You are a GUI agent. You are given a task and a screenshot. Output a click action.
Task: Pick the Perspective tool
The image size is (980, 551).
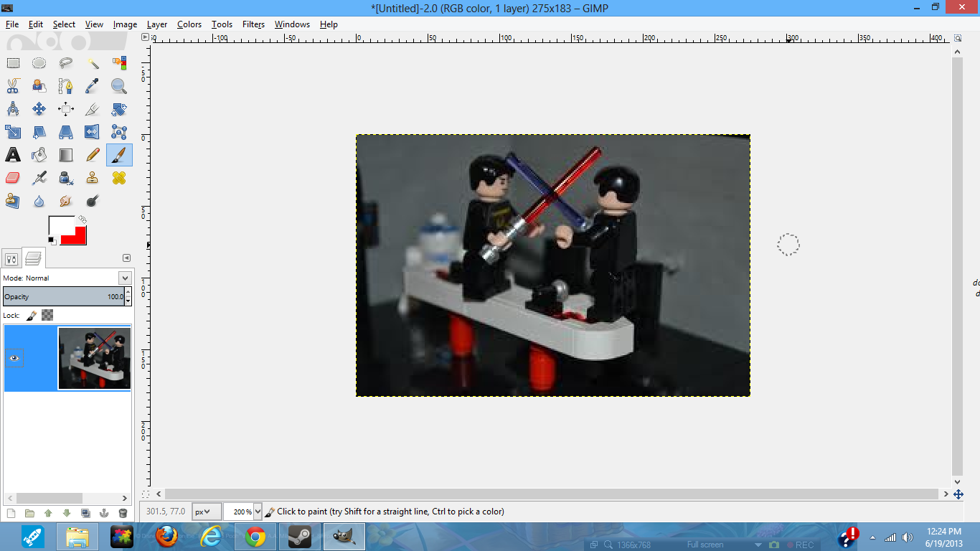[66, 132]
